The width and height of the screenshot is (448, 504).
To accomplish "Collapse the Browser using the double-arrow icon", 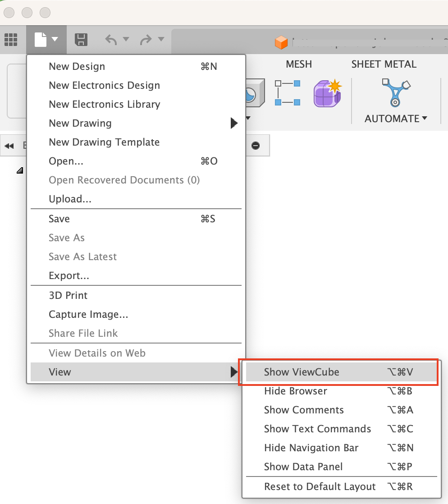I will (9, 145).
